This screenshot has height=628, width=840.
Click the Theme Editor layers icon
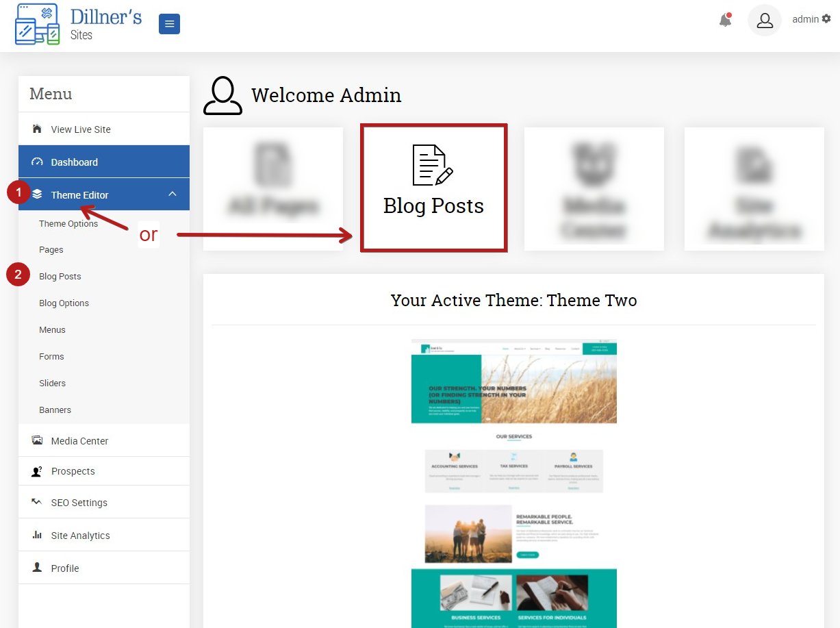tap(37, 194)
